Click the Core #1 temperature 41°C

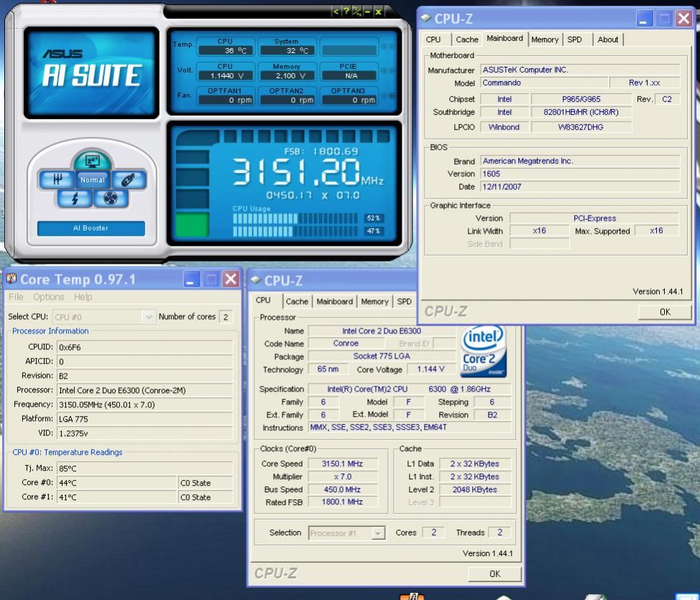[x=117, y=497]
